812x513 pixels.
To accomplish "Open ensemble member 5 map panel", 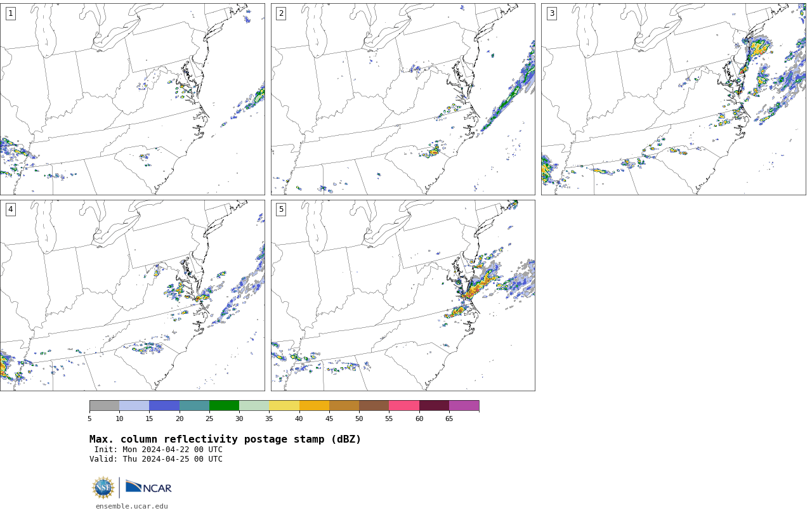I will (x=403, y=295).
